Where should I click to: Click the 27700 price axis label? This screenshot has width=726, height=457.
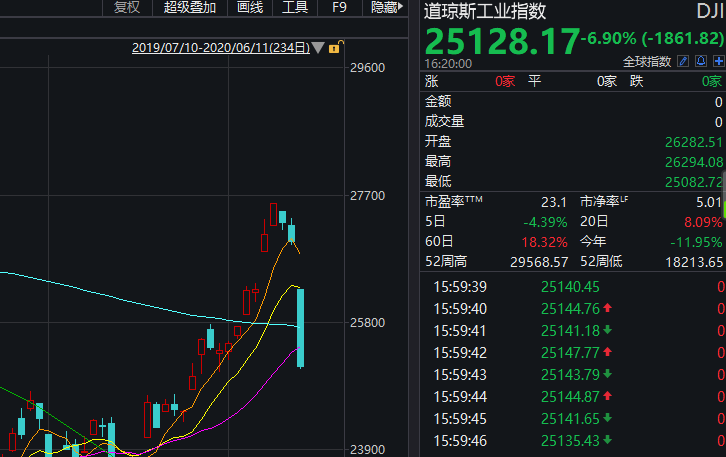click(x=368, y=196)
